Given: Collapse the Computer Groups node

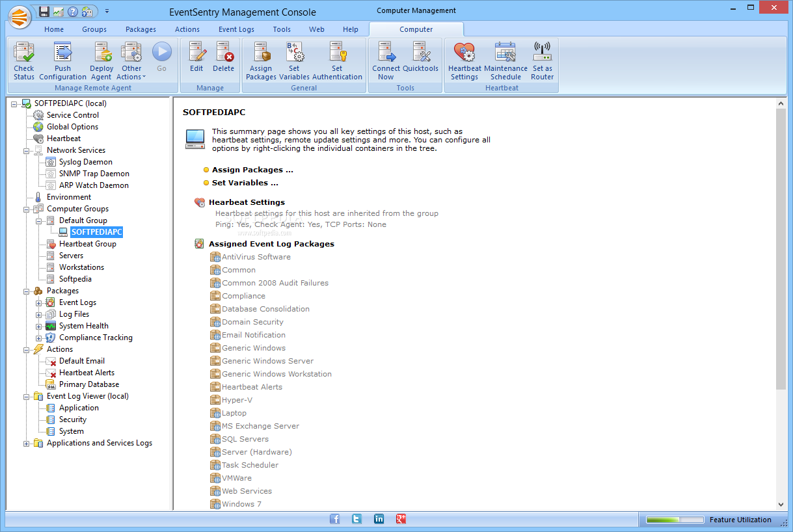Looking at the screenshot, I should pyautogui.click(x=27, y=209).
